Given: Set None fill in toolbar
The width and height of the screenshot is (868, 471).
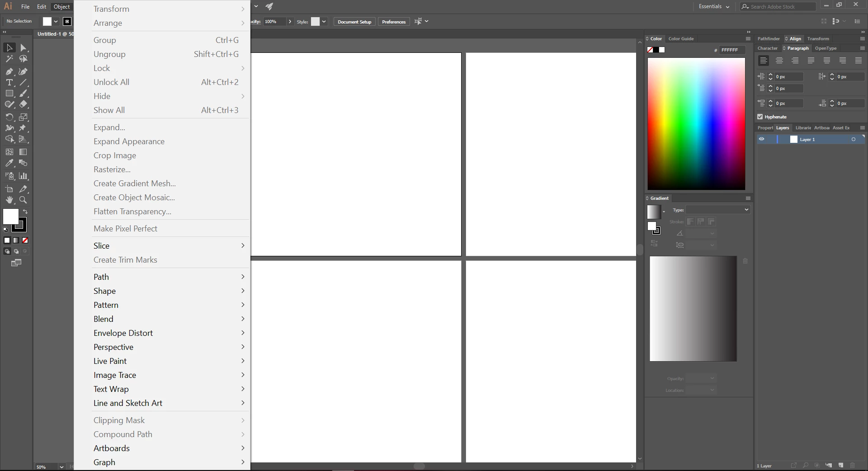Looking at the screenshot, I should [25, 240].
